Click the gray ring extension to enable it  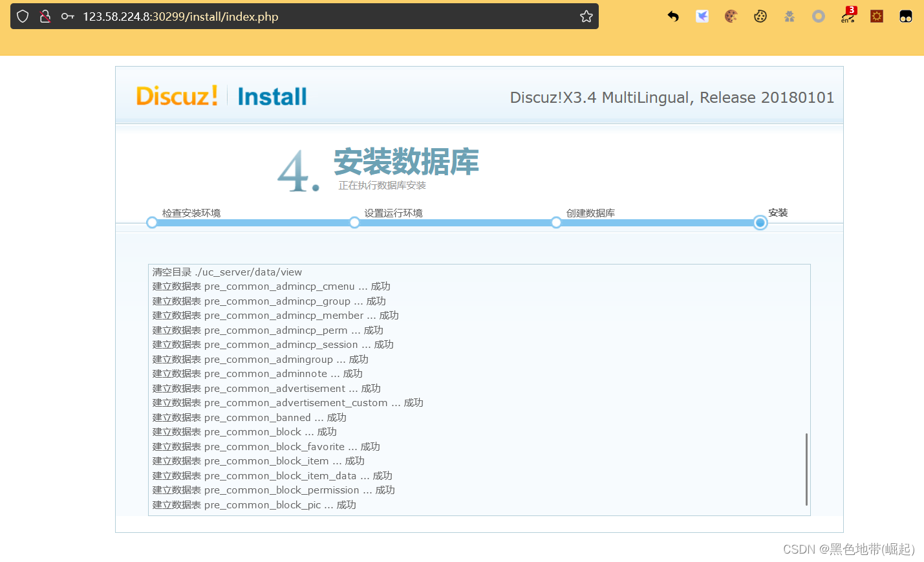818,16
